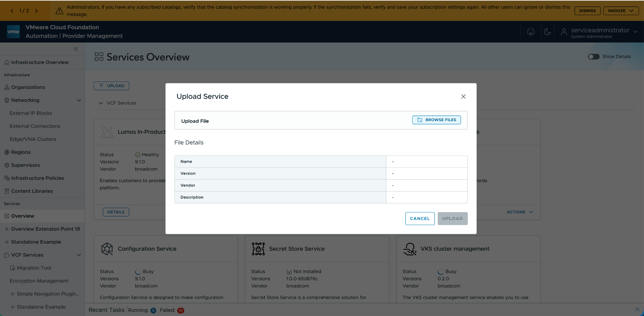This screenshot has width=644, height=316.
Task: Click the Description row in File Details
Action: click(321, 197)
